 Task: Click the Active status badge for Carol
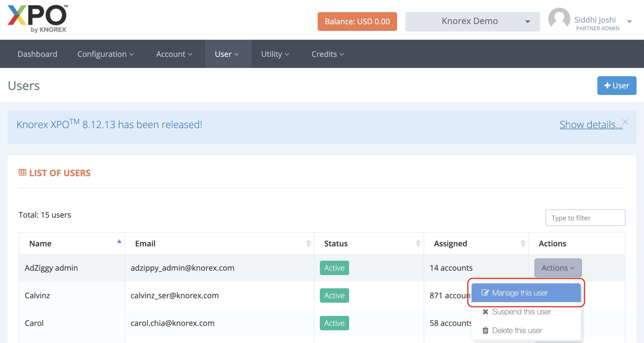click(x=334, y=323)
